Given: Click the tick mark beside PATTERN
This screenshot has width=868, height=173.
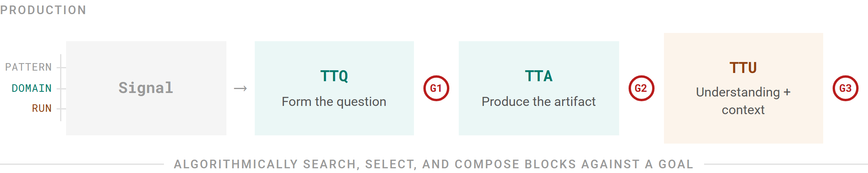Looking at the screenshot, I should click(61, 67).
